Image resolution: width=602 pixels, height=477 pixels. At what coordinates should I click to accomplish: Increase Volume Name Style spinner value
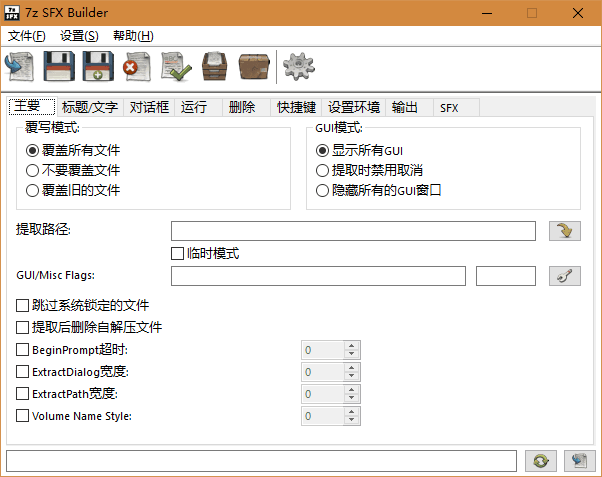coord(351,411)
